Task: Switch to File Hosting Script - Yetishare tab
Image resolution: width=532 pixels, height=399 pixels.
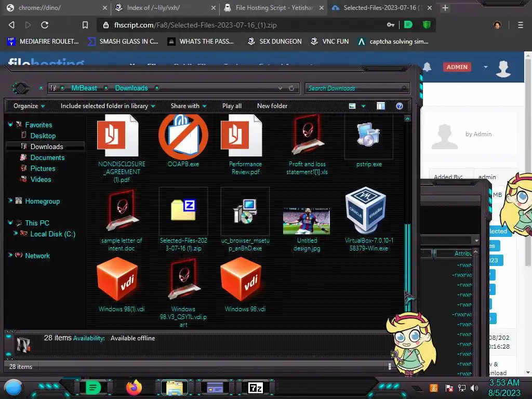Action: click(273, 7)
